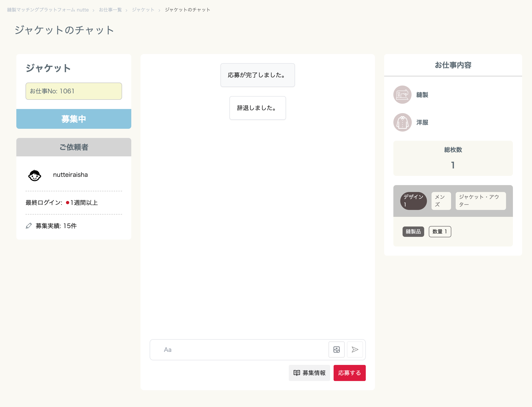532x407 pixels.
Task: Click the image attachment icon in chat
Action: coord(336,349)
